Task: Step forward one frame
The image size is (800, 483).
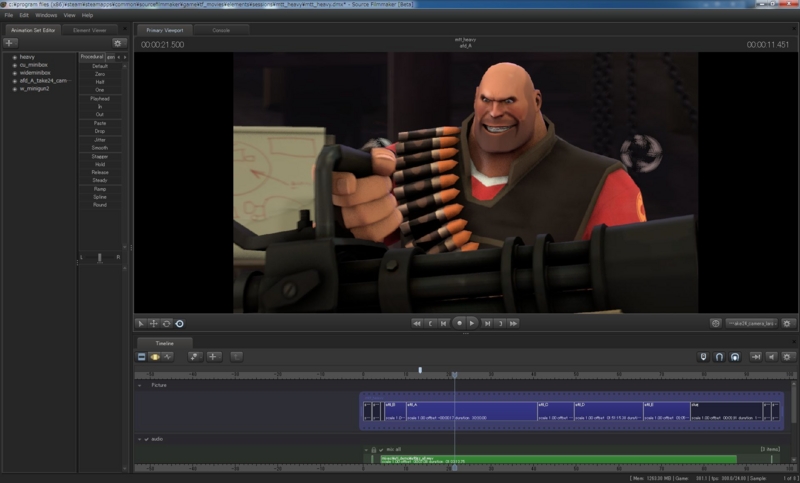Action: click(x=487, y=323)
